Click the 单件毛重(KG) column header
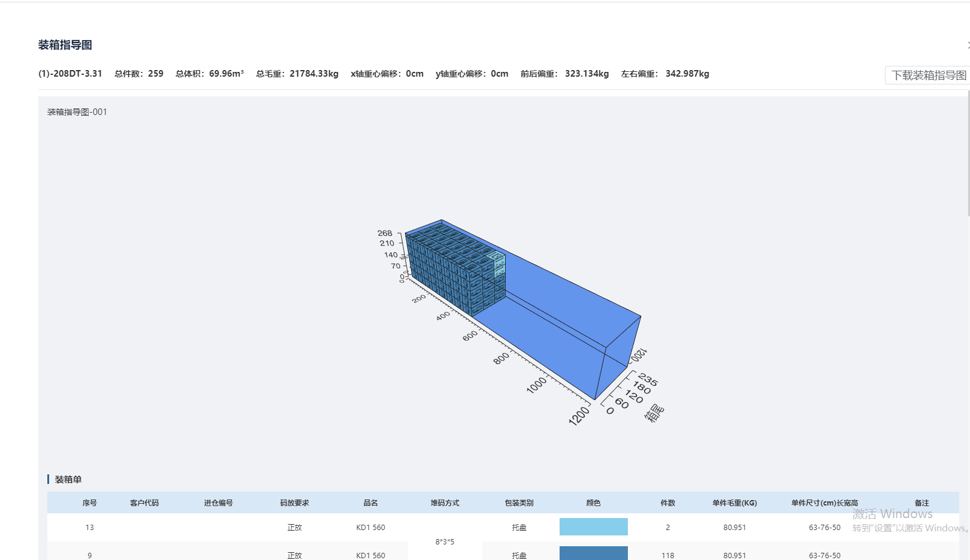This screenshot has height=560, width=970. pos(735,503)
